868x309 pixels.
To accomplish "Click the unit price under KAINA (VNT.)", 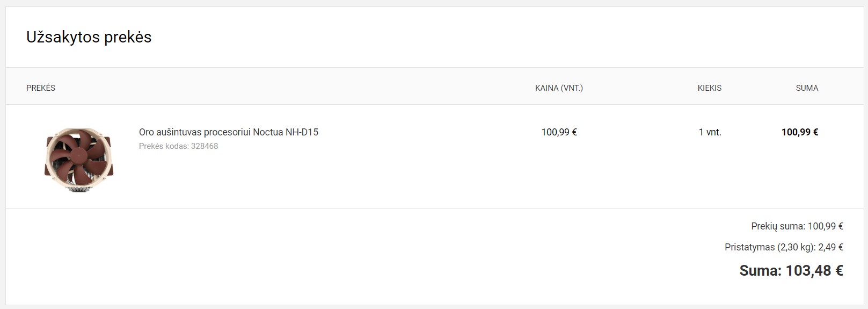I will [559, 132].
